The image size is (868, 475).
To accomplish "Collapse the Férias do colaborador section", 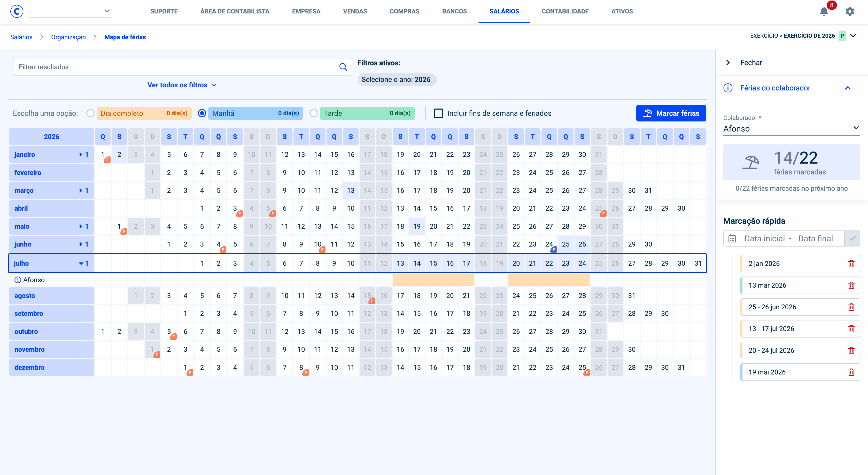I will pos(848,88).
